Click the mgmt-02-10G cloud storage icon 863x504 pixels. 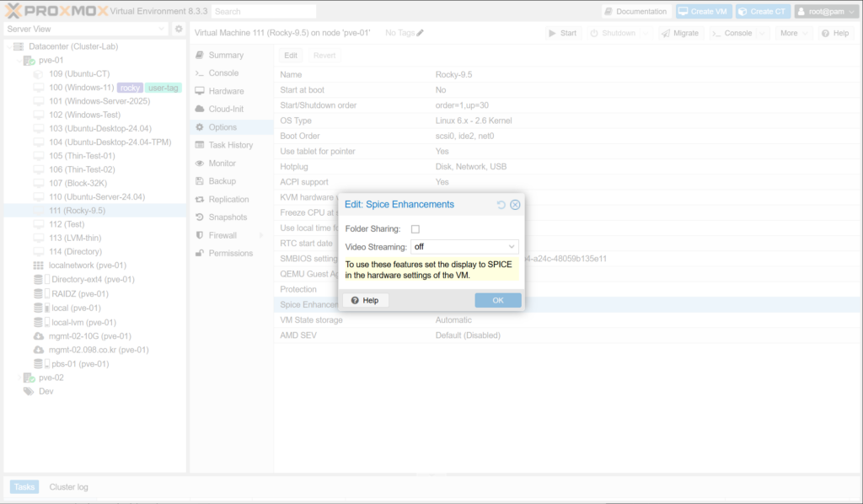click(39, 336)
